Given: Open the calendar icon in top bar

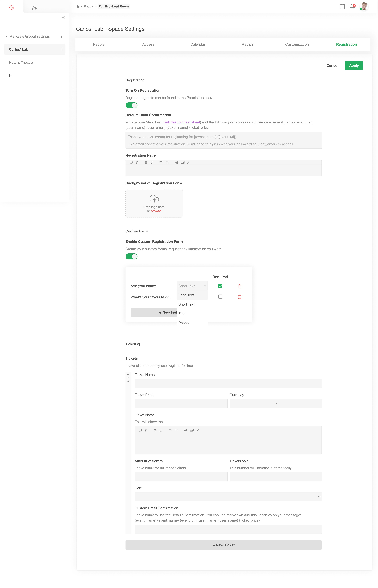Looking at the screenshot, I should (342, 6).
